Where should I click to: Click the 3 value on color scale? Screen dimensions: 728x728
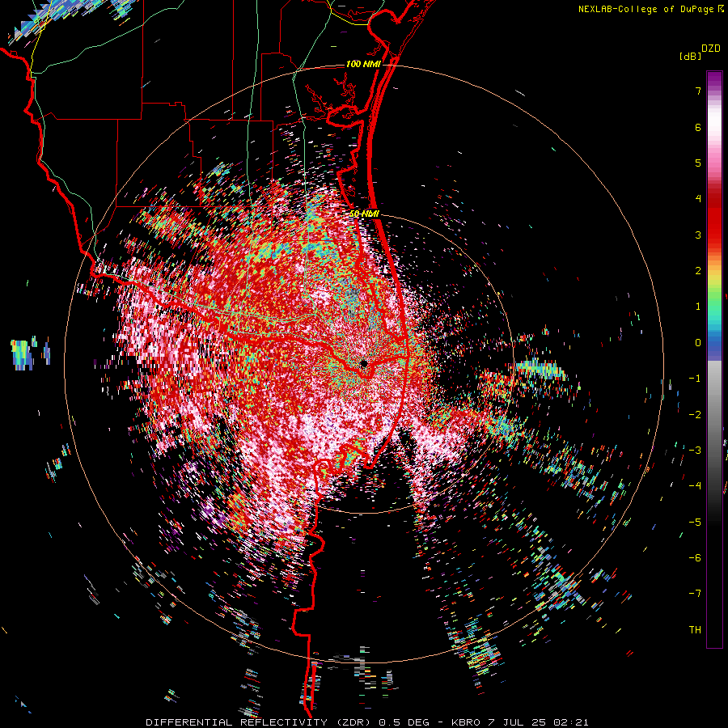[698, 235]
